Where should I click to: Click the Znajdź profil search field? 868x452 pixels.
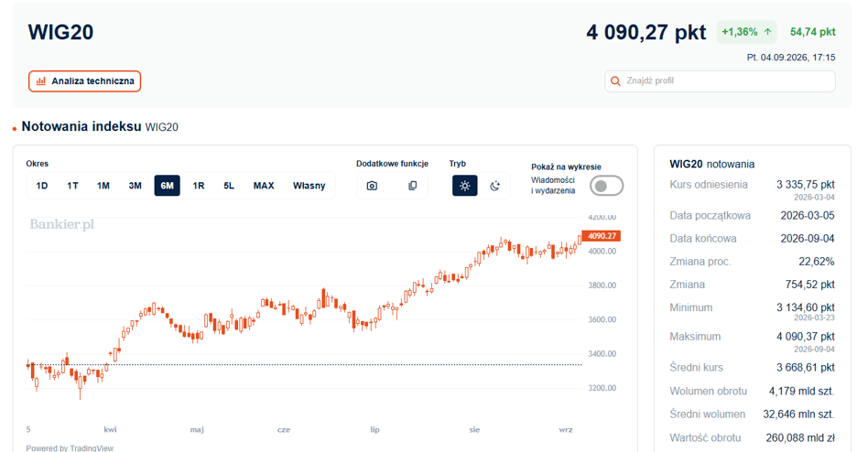[x=720, y=81]
